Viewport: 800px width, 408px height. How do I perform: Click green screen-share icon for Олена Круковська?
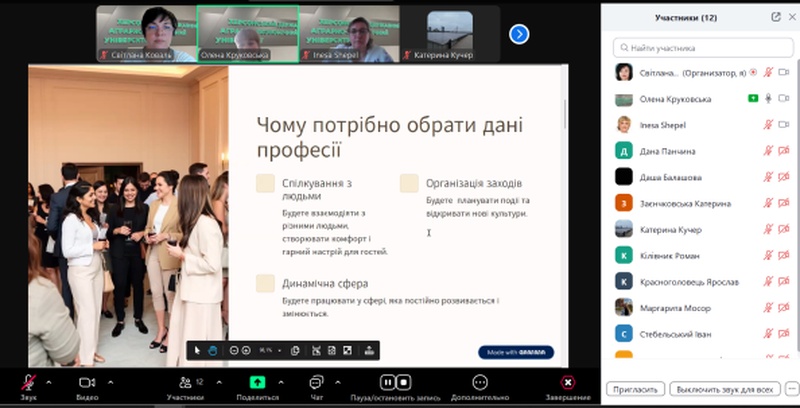[x=753, y=98]
